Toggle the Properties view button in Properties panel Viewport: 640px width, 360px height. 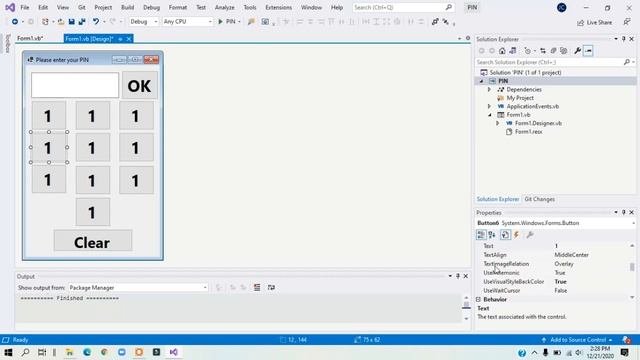point(505,235)
